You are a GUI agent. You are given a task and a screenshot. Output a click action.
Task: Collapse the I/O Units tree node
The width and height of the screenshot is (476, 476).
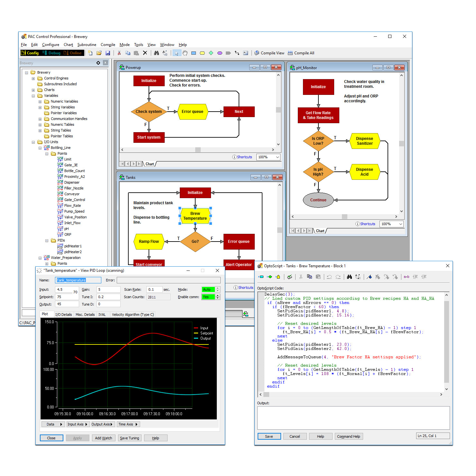click(33, 142)
